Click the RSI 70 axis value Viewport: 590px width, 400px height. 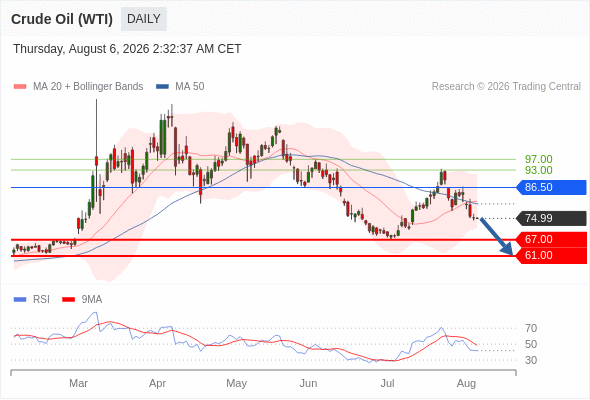click(531, 329)
